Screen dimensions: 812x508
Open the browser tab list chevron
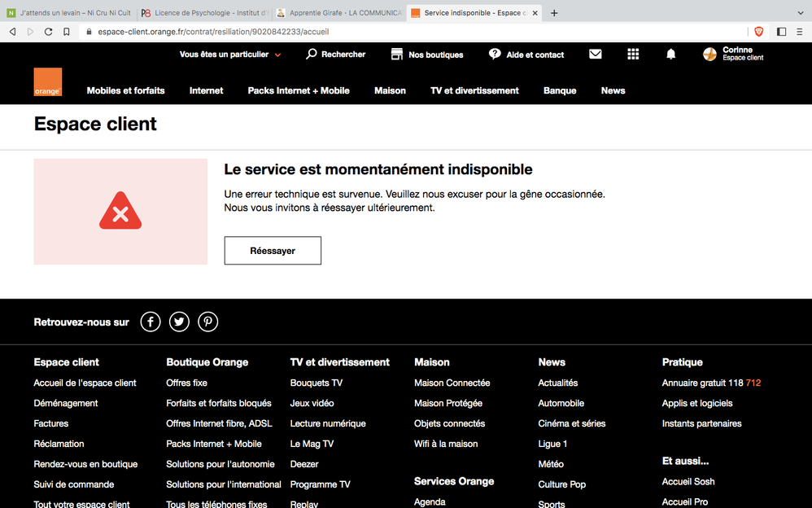coord(800,13)
